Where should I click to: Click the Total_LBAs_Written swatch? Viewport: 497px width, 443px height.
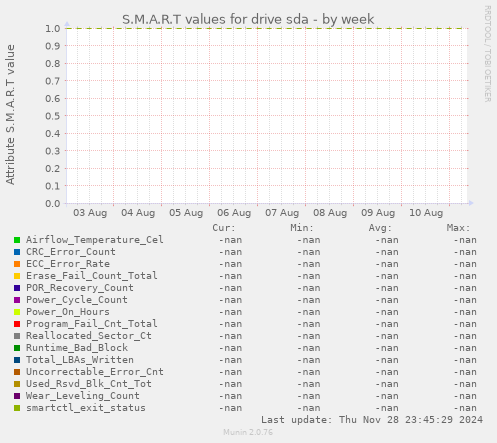tap(17, 360)
